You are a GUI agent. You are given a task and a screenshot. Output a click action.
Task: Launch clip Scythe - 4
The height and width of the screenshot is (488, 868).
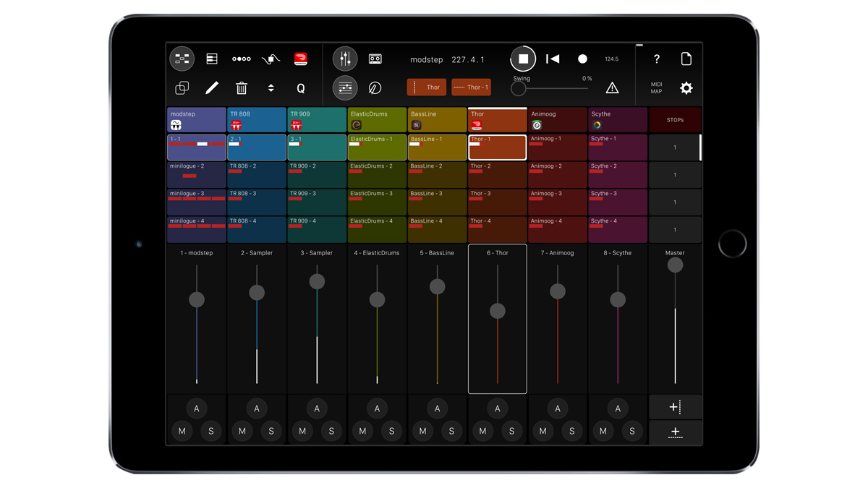pyautogui.click(x=618, y=230)
